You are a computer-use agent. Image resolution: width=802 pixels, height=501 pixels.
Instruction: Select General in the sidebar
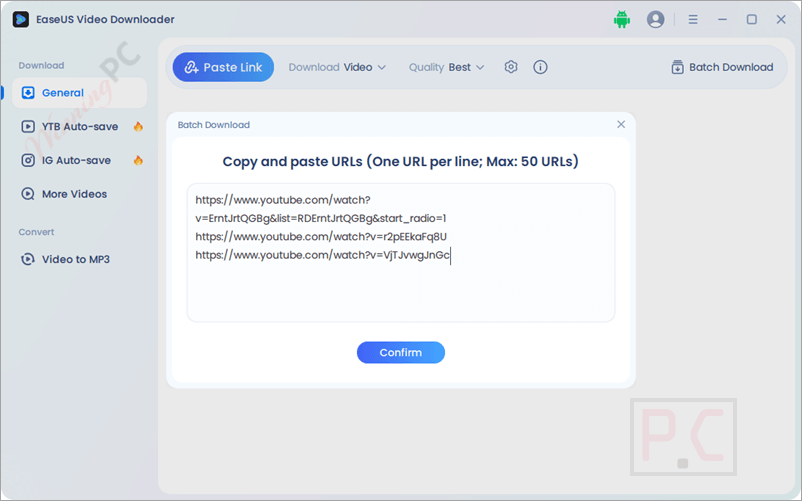79,93
